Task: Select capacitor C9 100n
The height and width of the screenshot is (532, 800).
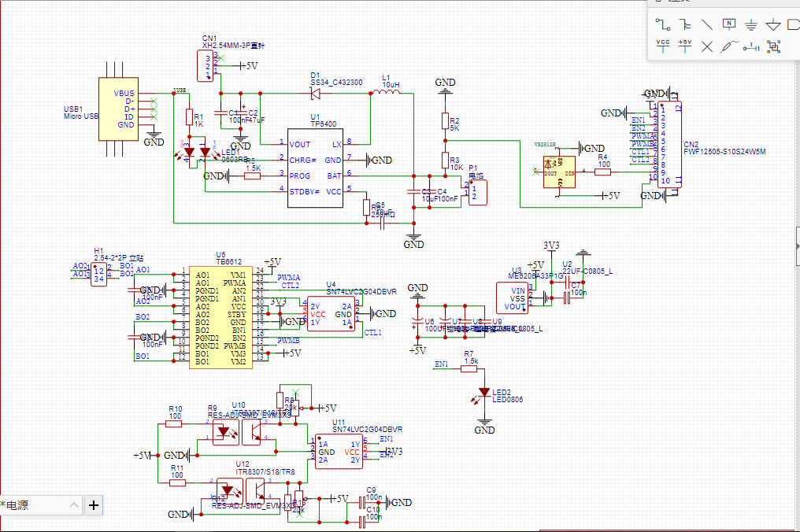Action: pyautogui.click(x=362, y=503)
